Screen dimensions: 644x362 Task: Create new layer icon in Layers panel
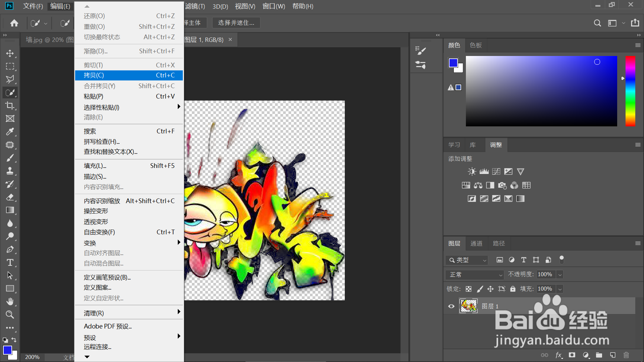click(612, 355)
